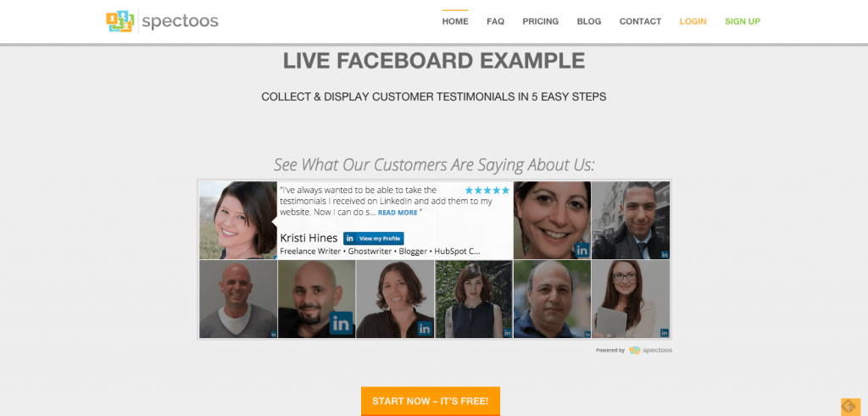Click LinkedIn icon on glasses woman's photo
Screen dimensions: 868x416
(665, 333)
